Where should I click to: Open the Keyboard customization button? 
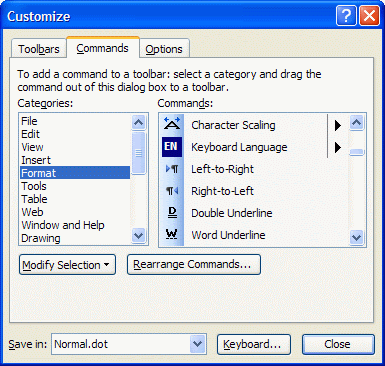pyautogui.click(x=254, y=344)
